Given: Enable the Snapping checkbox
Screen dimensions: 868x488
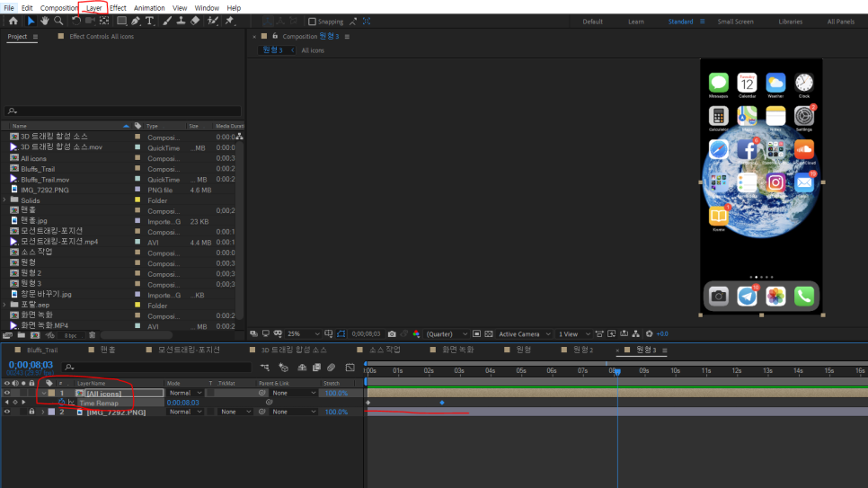Looking at the screenshot, I should tap(312, 22).
